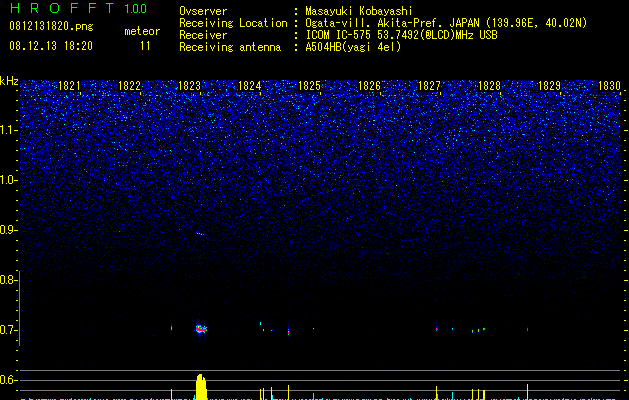
Task: Click the faint echo trace near 0.9 kHz
Action: point(201,234)
